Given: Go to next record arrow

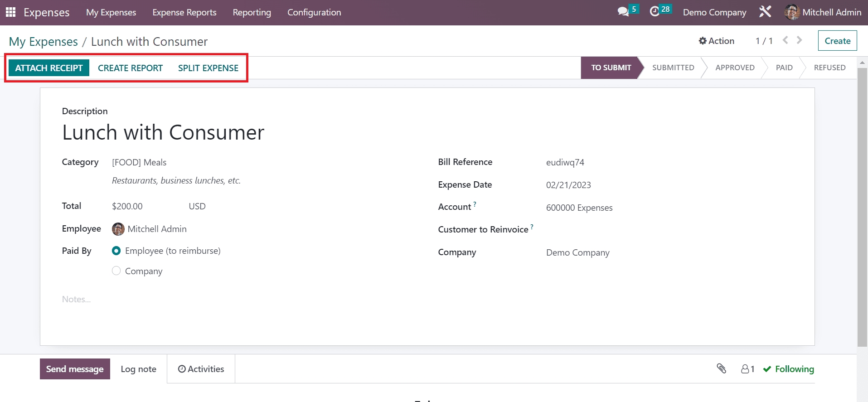Looking at the screenshot, I should coord(800,40).
